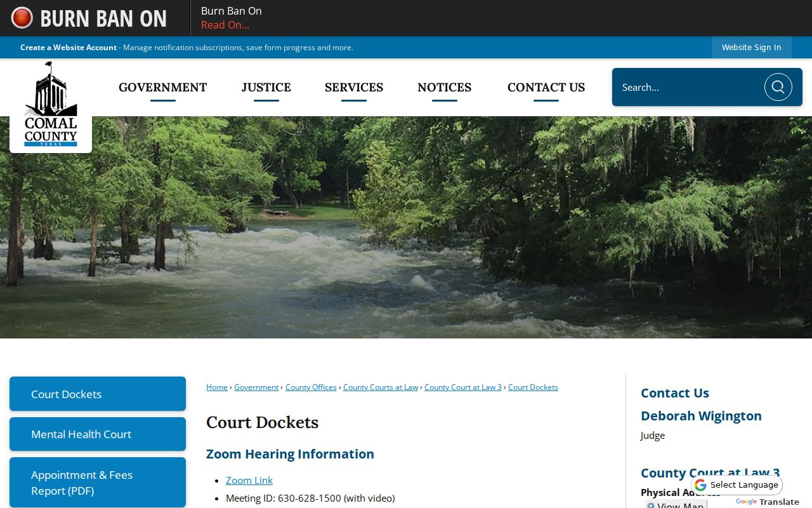812x508 pixels.
Task: Click the Create a Website Account link
Action: pyautogui.click(x=69, y=48)
